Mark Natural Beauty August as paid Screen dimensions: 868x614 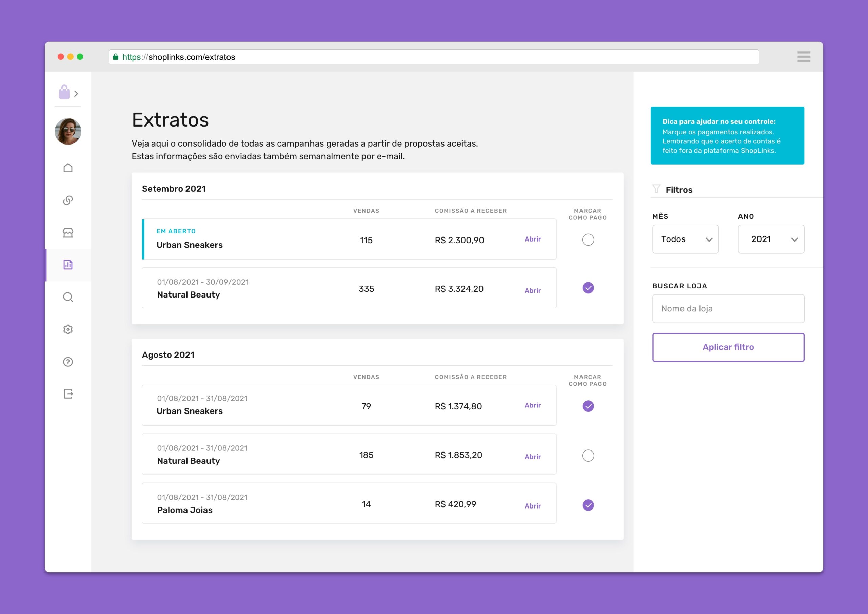[588, 456]
